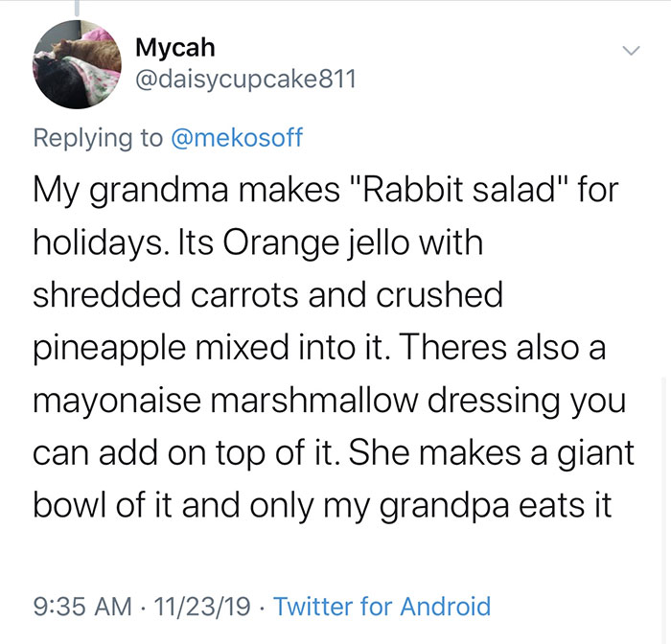Expand the tweet options chevron
The width and height of the screenshot is (671, 644).
tap(630, 48)
